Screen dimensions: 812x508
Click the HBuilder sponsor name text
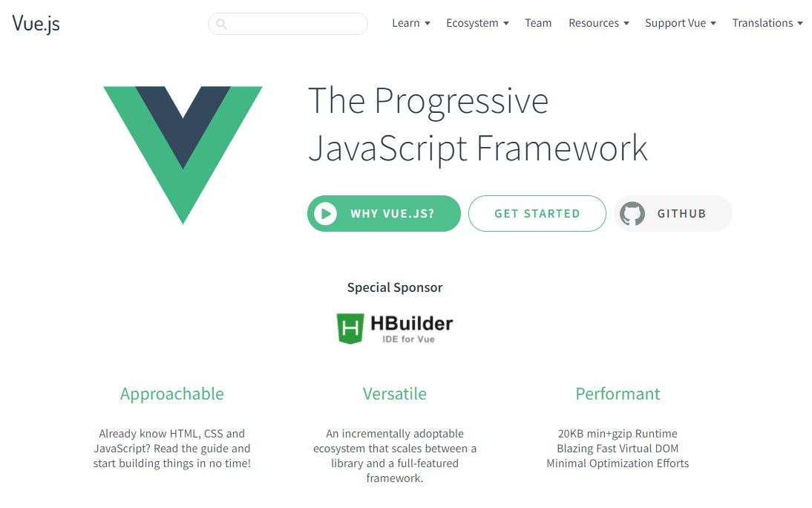(412, 324)
